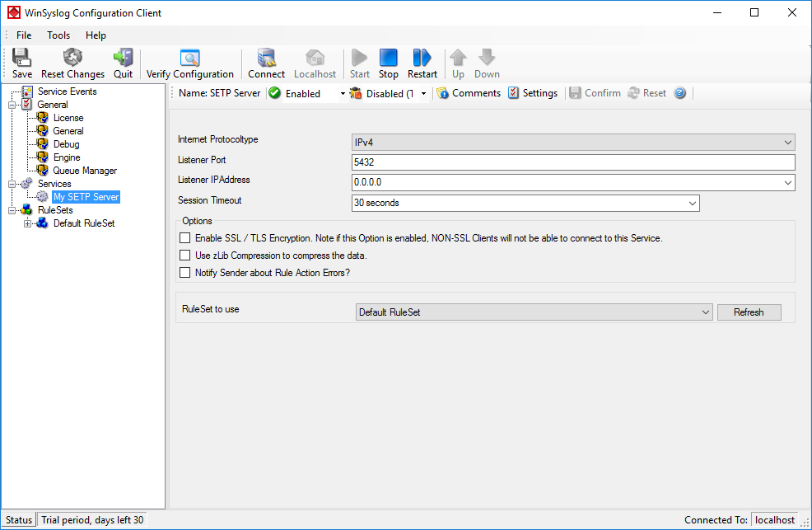Start the service with Start icon
This screenshot has width=812, height=530.
point(359,58)
